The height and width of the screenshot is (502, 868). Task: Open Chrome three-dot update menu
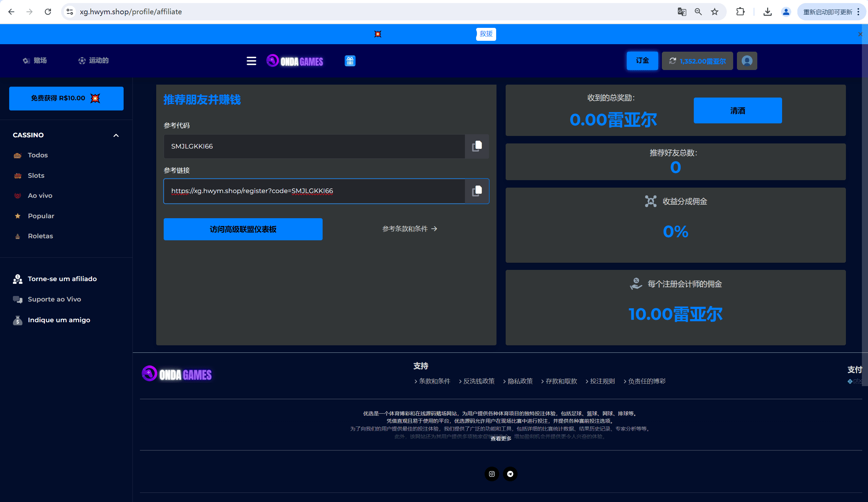pos(858,12)
